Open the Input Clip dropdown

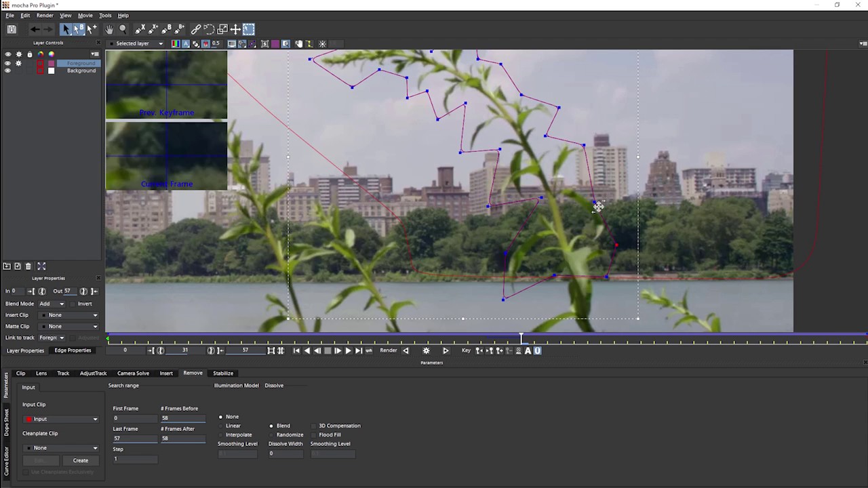point(61,419)
